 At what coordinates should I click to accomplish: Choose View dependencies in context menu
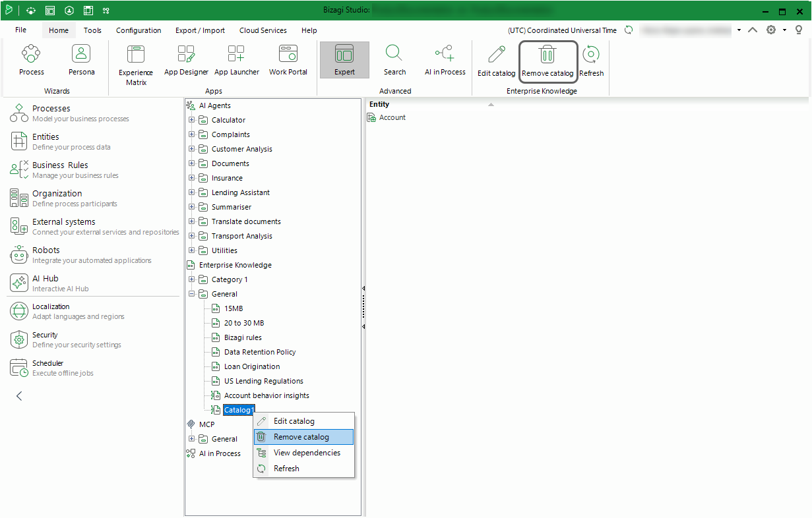point(304,453)
